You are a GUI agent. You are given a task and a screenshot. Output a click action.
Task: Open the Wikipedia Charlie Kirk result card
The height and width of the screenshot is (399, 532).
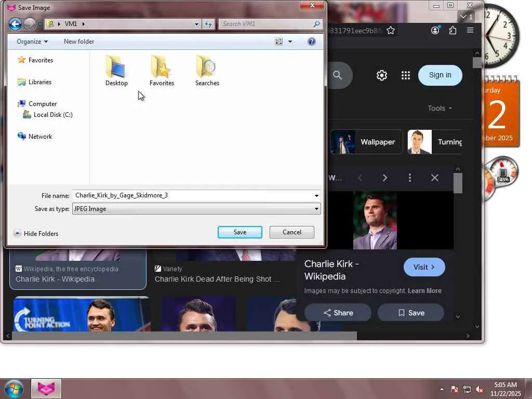coord(78,270)
